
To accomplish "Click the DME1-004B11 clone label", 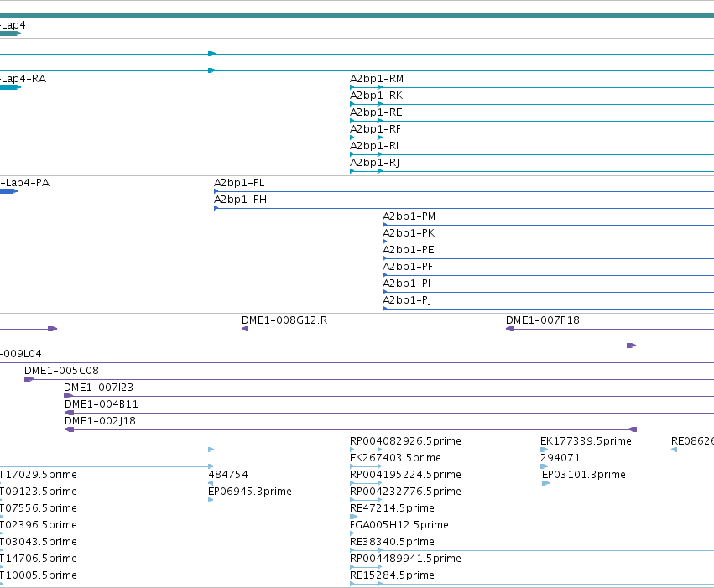I will (x=101, y=404).
